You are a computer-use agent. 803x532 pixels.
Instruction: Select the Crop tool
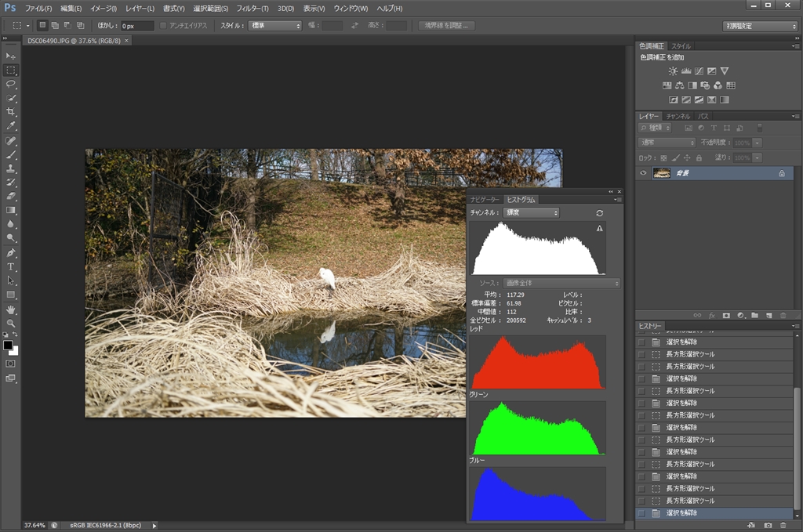click(11, 112)
